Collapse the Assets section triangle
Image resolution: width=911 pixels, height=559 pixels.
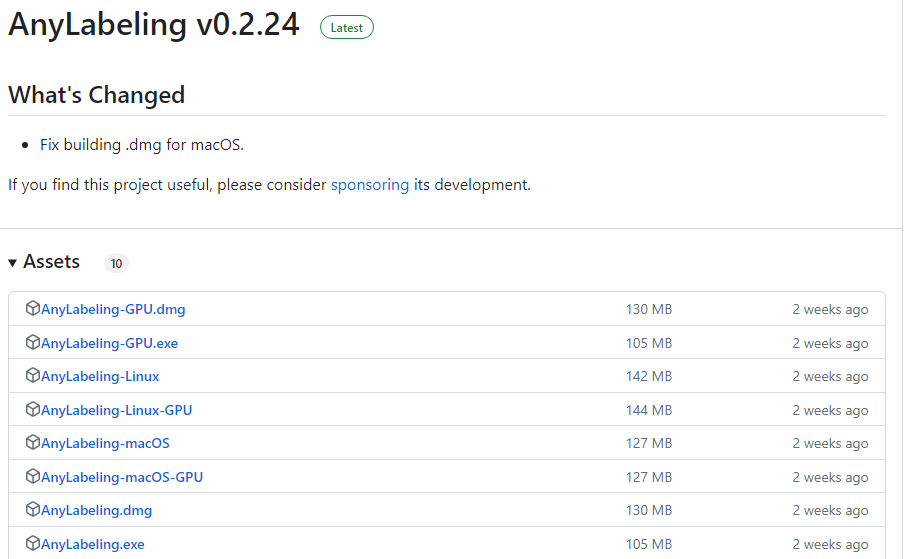[12, 263]
